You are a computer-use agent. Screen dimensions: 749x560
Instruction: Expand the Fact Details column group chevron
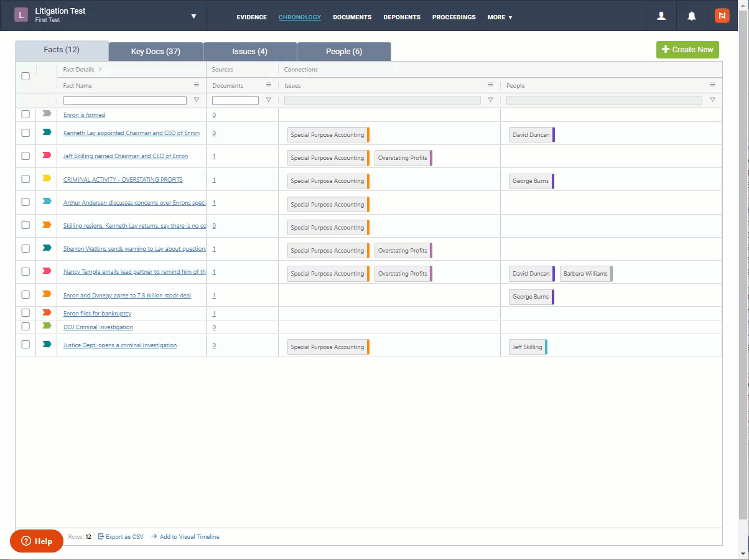coord(100,69)
